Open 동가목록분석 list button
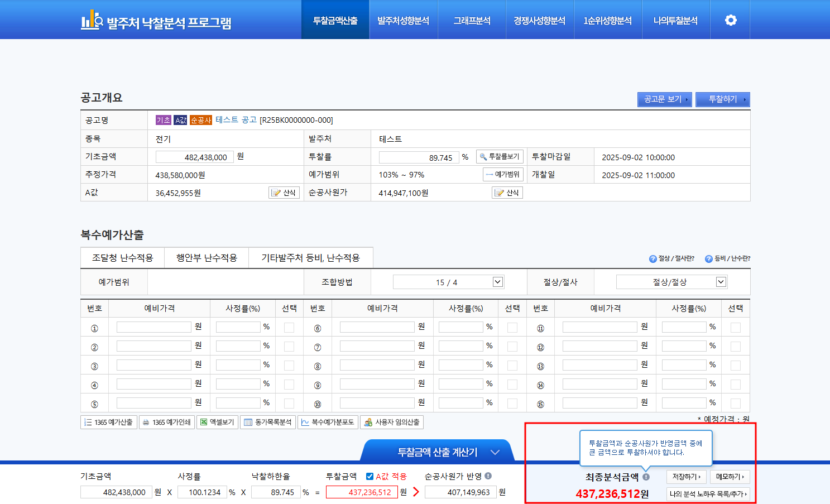The height and width of the screenshot is (504, 830). pos(268,423)
